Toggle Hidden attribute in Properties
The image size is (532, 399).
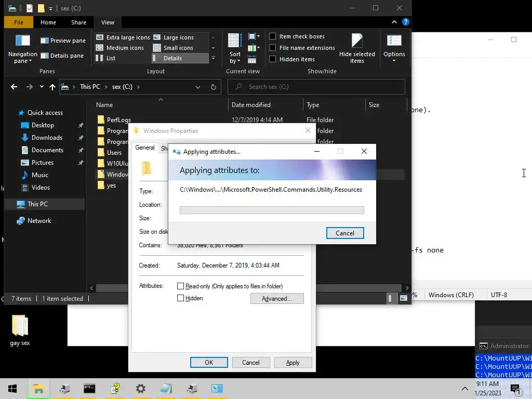(180, 298)
